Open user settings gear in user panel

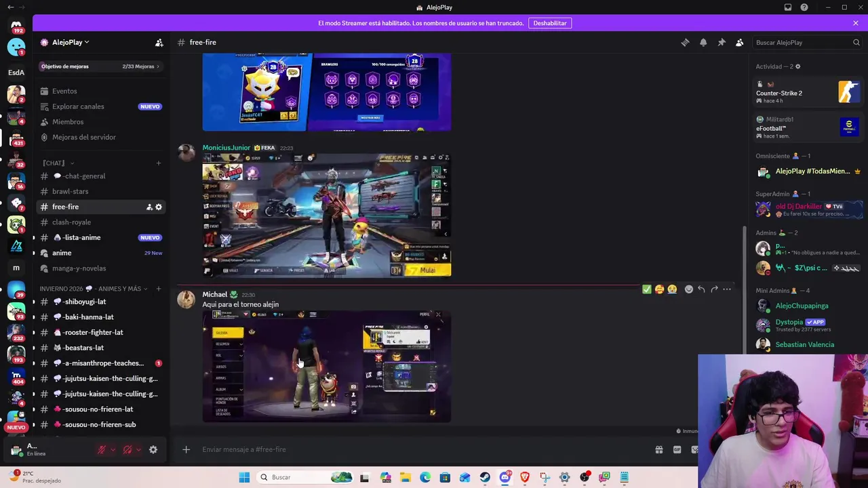[x=153, y=449]
